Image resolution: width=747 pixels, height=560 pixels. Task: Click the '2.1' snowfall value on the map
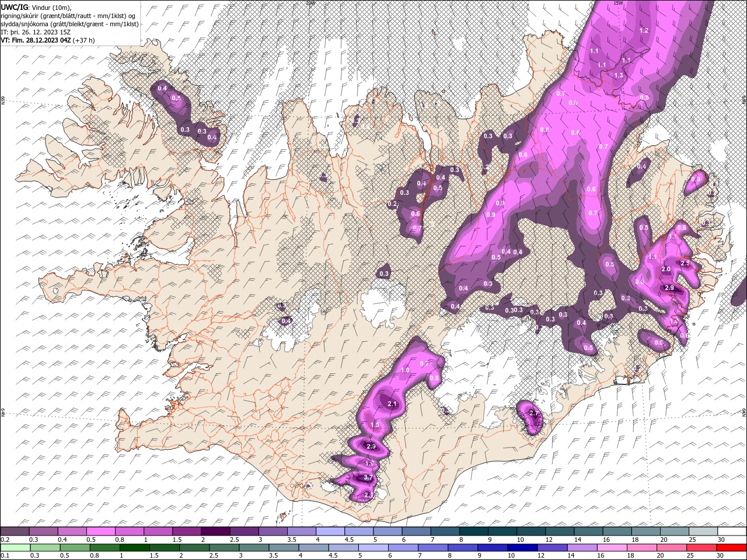click(x=392, y=404)
